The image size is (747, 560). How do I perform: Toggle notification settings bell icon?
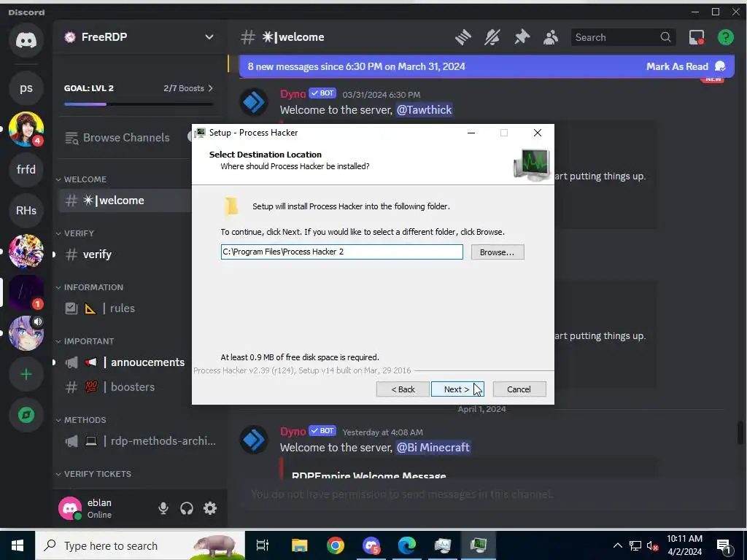coord(492,37)
